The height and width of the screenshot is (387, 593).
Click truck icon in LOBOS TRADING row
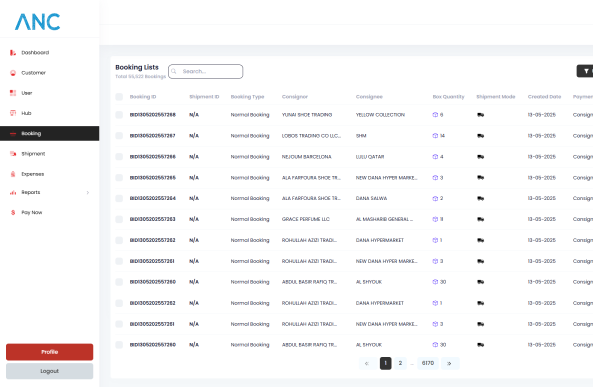coord(480,135)
